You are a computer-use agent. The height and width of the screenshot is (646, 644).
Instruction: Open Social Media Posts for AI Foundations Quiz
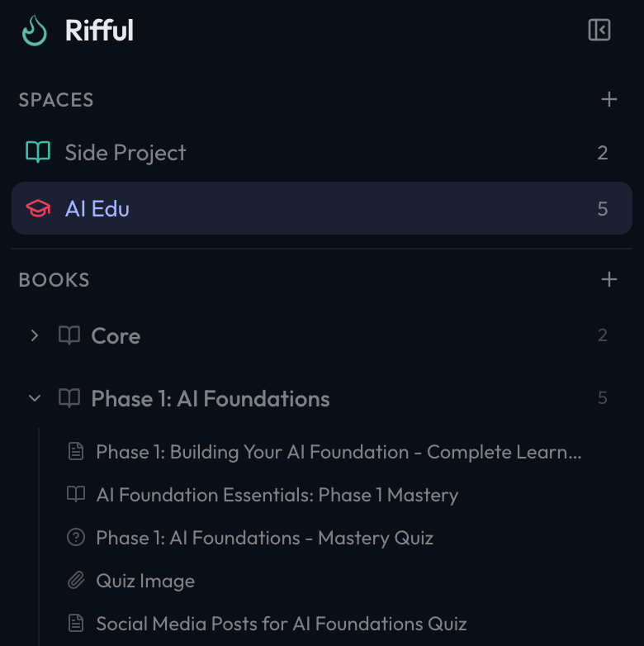coord(281,624)
